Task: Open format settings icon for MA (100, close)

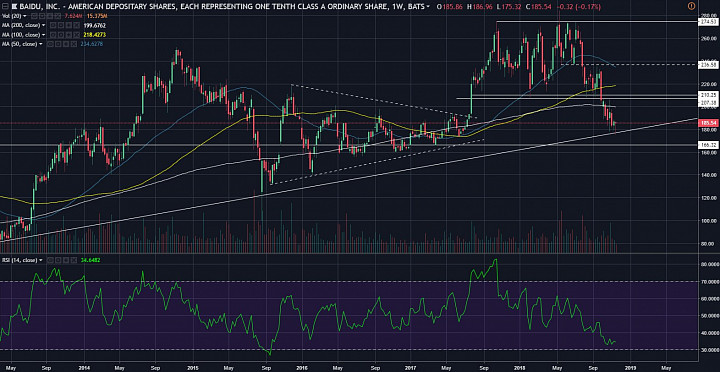Action: pyautogui.click(x=61, y=34)
